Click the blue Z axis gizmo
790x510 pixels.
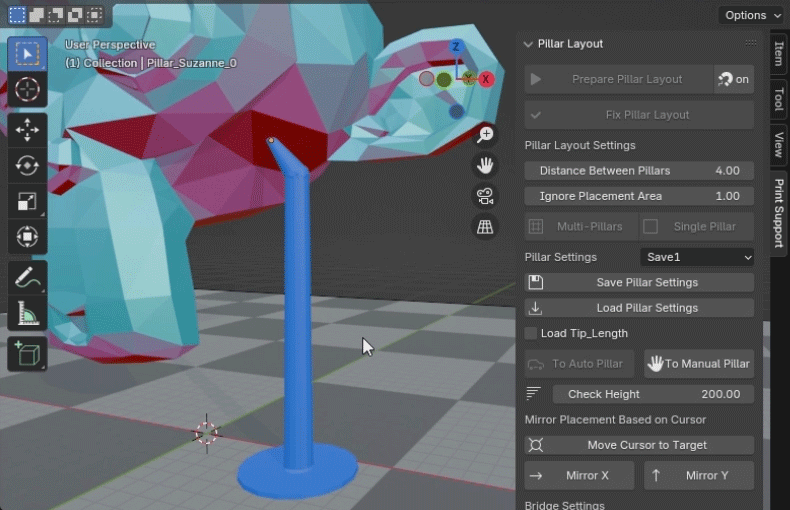[456, 47]
